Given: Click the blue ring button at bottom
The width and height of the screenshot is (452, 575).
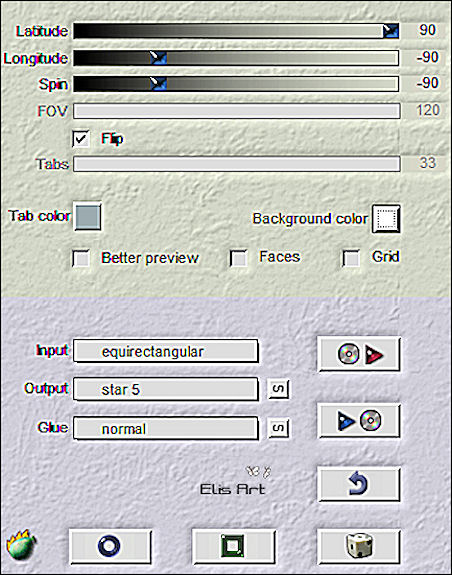Looking at the screenshot, I should click(x=110, y=546).
